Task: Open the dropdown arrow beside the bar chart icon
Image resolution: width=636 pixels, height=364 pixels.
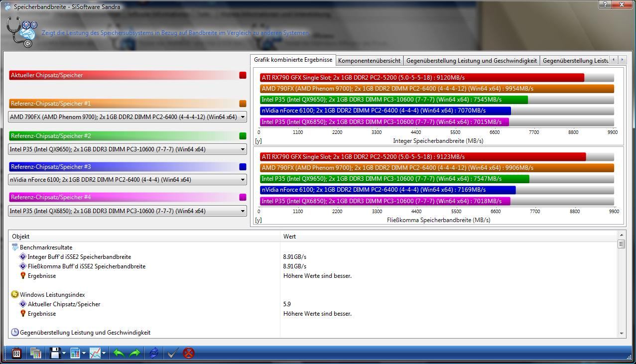Action: [84, 354]
